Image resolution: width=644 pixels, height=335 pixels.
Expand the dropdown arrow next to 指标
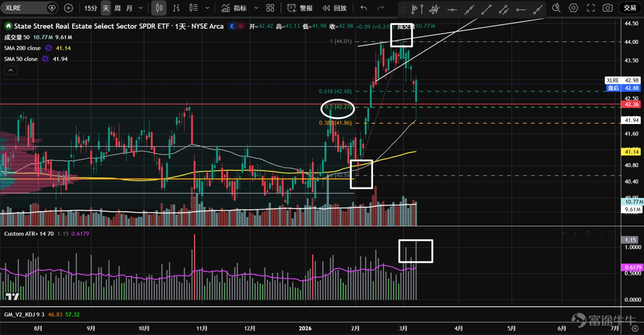[x=256, y=8]
